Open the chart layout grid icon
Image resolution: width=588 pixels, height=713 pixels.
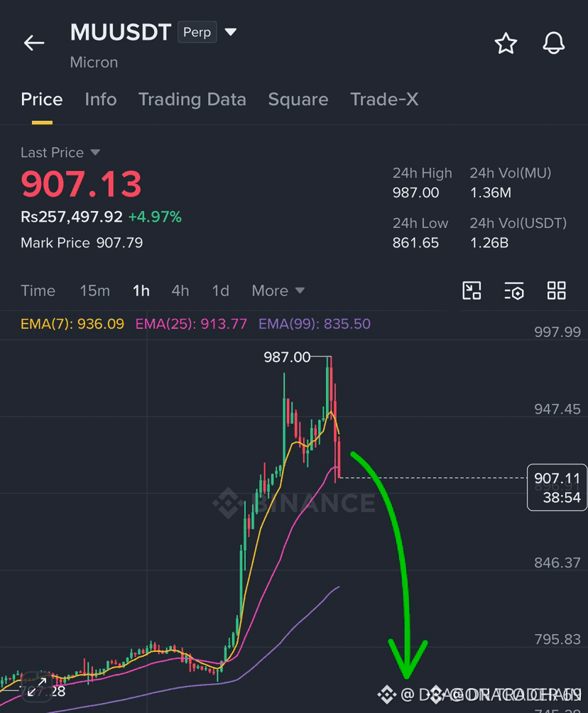click(556, 290)
